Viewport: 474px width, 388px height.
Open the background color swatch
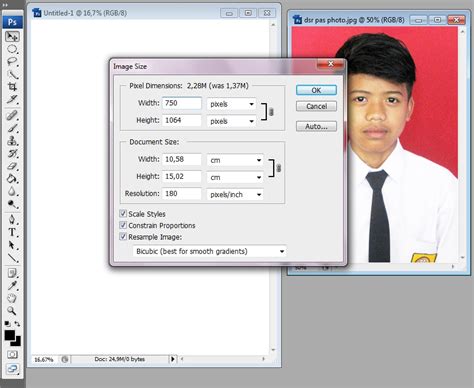(x=17, y=342)
